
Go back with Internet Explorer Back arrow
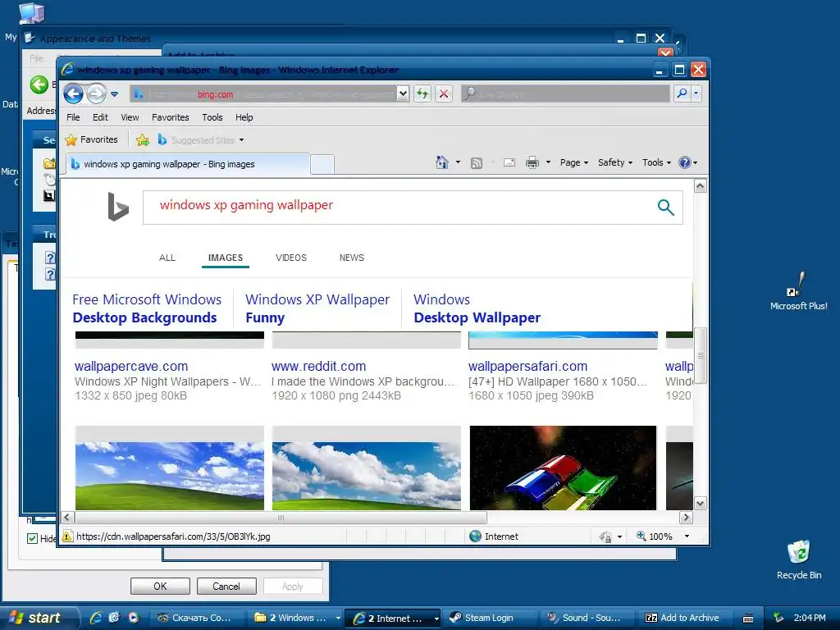73,94
